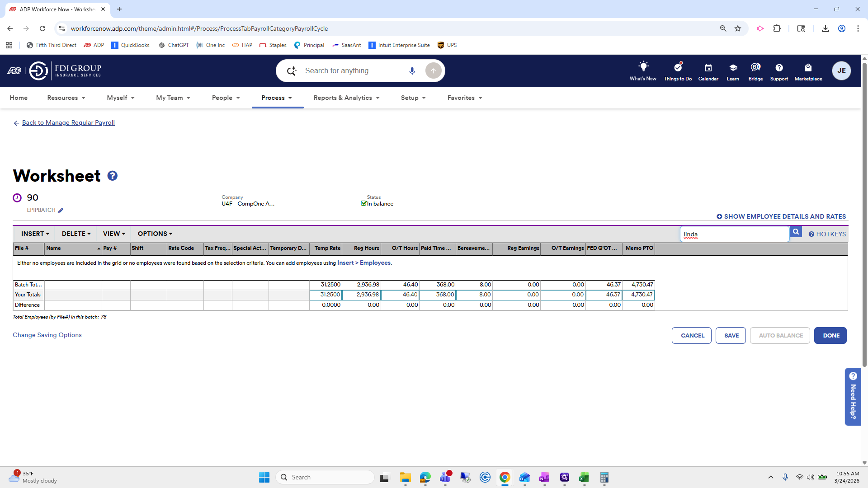This screenshot has width=868, height=488.
Task: Click the File # column header
Action: tap(28, 248)
